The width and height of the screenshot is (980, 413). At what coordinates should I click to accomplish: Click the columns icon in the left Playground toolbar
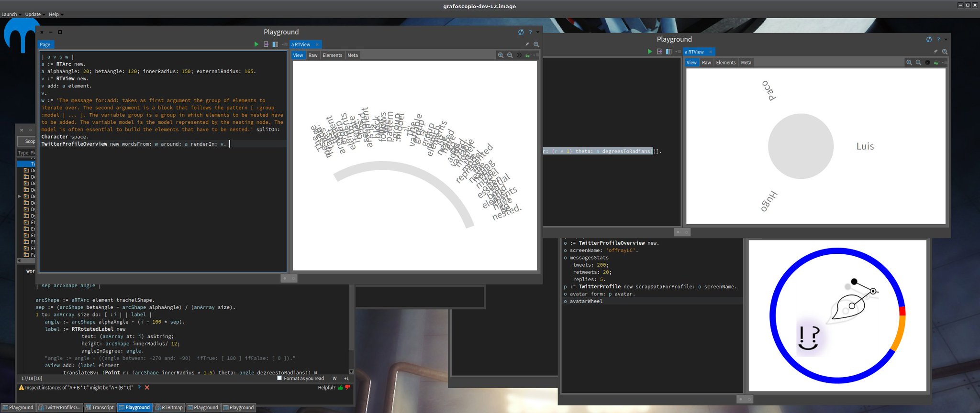coord(275,44)
